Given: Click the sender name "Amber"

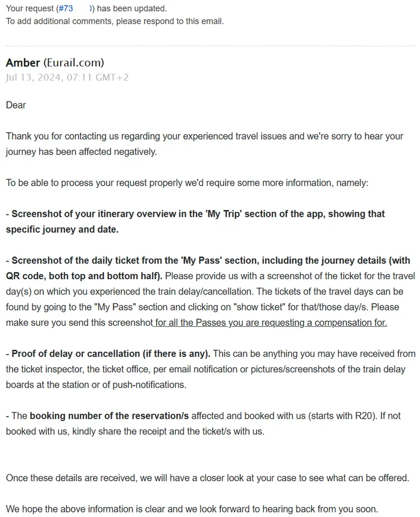Looking at the screenshot, I should point(23,63).
